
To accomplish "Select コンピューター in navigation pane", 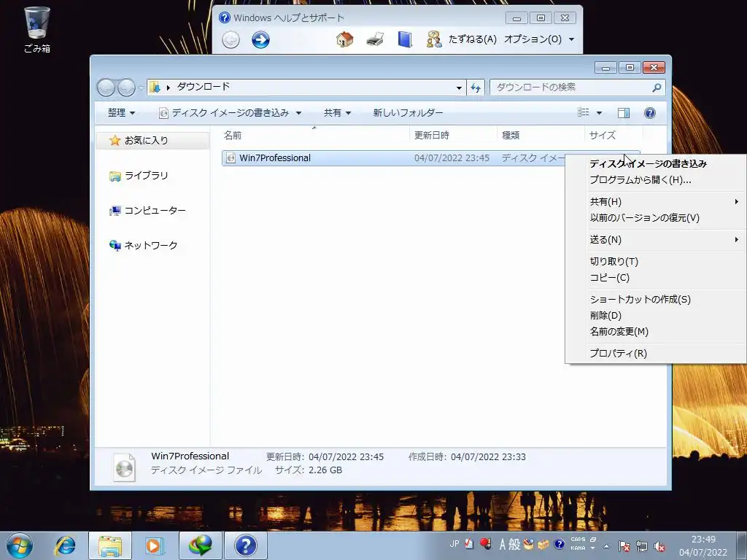I will [x=147, y=211].
